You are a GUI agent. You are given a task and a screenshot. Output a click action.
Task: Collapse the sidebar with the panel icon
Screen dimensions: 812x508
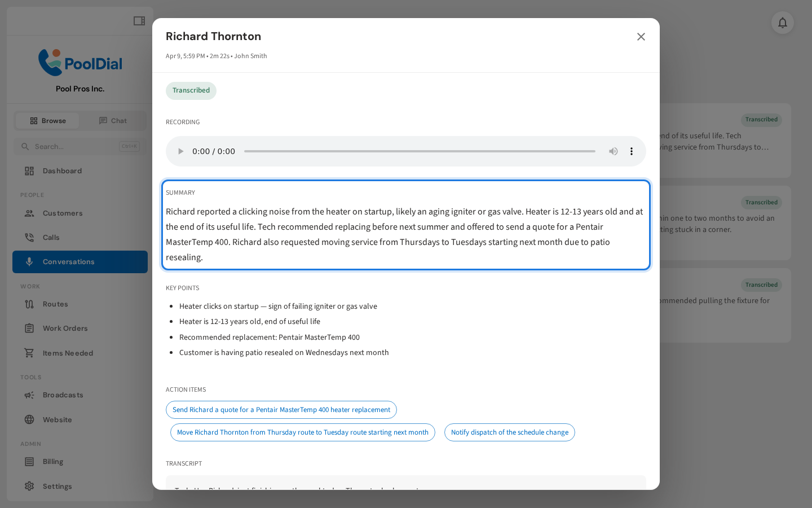tap(139, 20)
